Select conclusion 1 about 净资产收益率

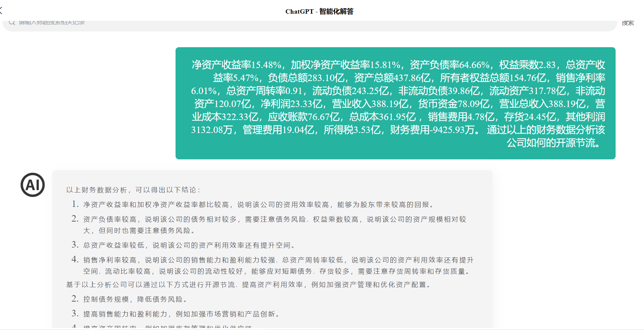point(258,204)
